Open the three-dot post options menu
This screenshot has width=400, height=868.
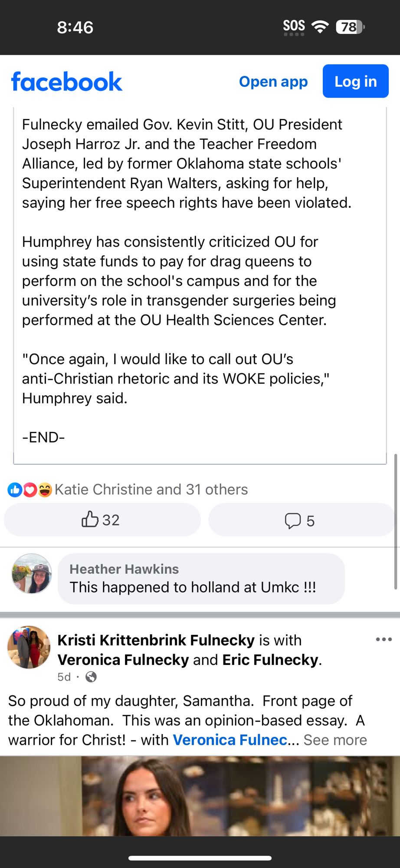pyautogui.click(x=384, y=639)
